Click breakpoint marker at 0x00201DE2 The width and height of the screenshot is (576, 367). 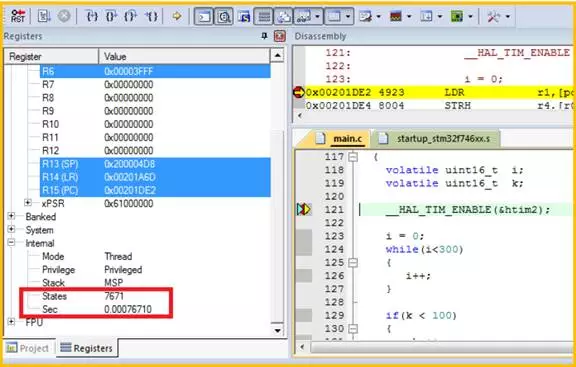[298, 92]
